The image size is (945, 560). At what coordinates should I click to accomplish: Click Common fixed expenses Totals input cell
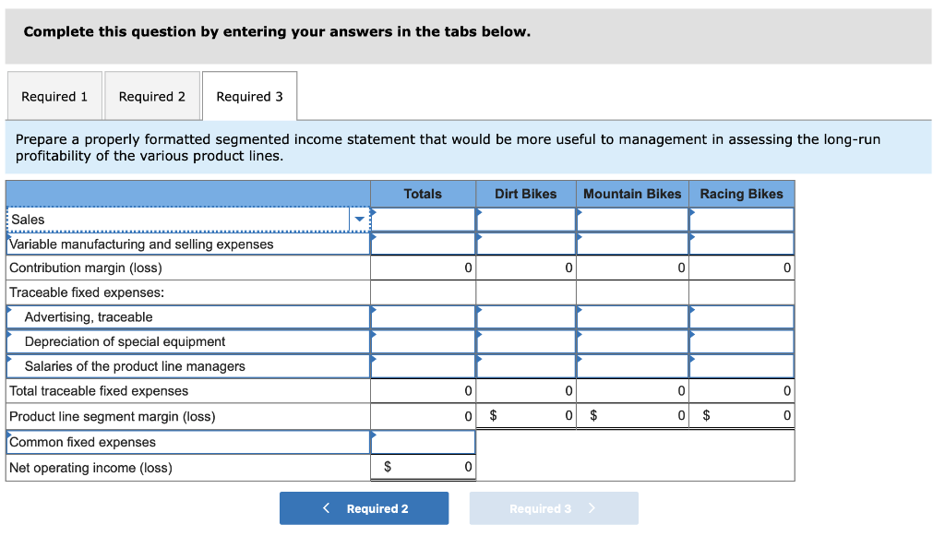coord(423,442)
